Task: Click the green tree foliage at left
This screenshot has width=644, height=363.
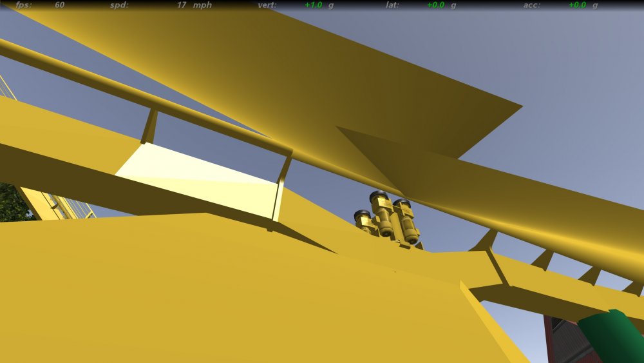Action: pos(13,203)
